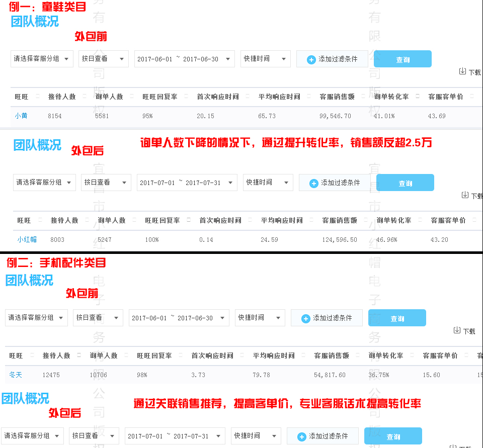
Task: Click 添加过滤条件 above the 小黄 table
Action: (333, 59)
